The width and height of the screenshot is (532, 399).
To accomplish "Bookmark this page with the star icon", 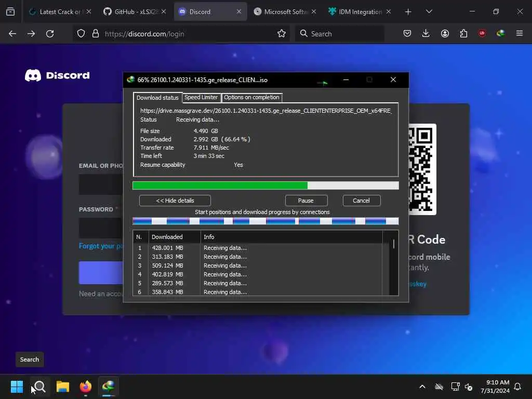I will coord(281,34).
